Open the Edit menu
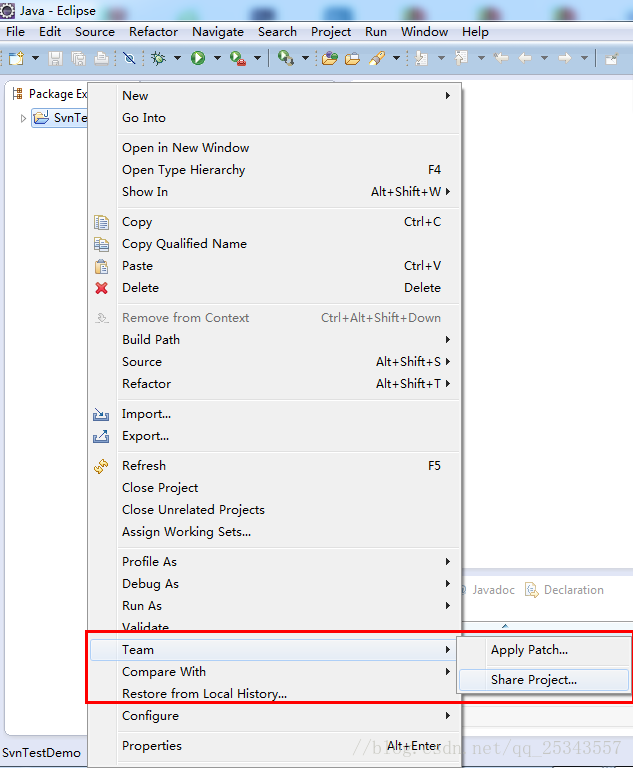 [x=50, y=32]
